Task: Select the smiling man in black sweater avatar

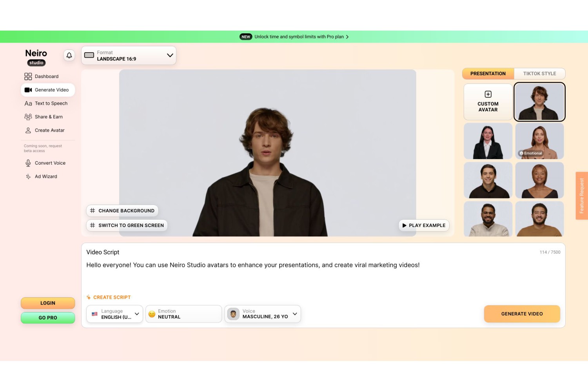Action: click(x=488, y=180)
